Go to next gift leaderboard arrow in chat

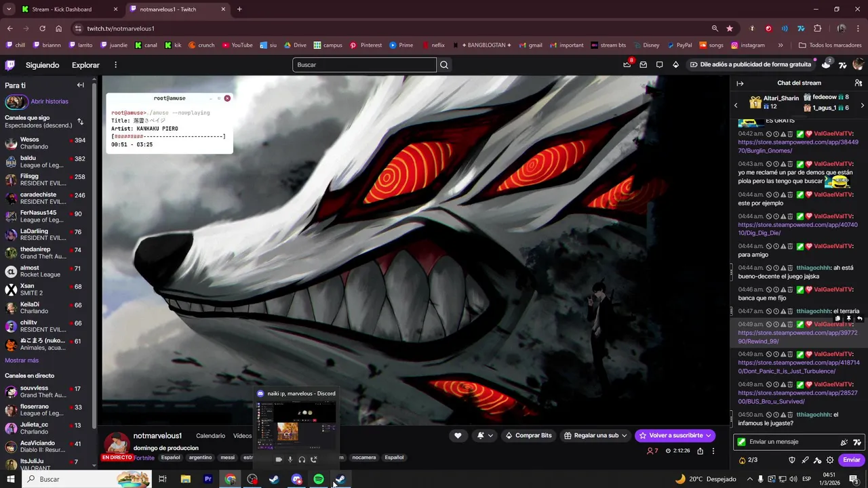pos(862,106)
